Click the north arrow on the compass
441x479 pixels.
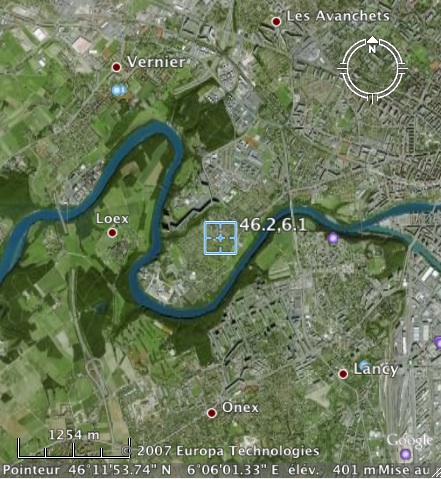(x=372, y=41)
